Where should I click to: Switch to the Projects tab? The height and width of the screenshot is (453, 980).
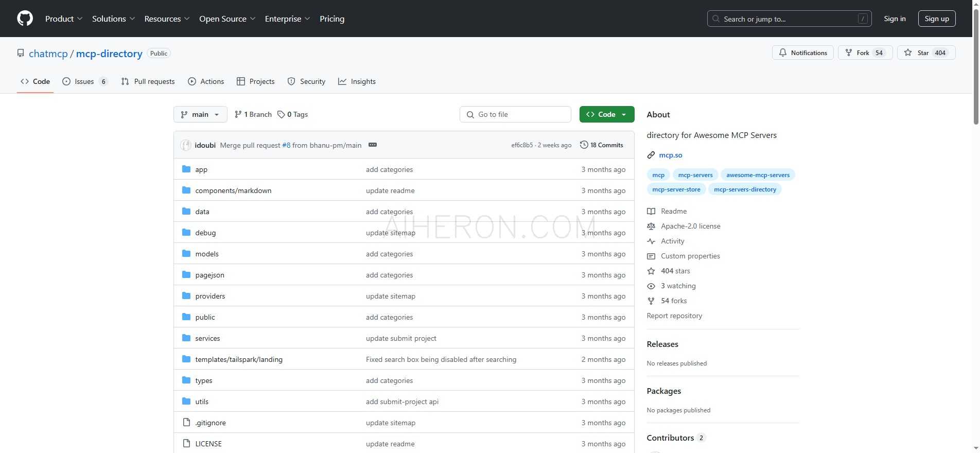[x=255, y=81]
